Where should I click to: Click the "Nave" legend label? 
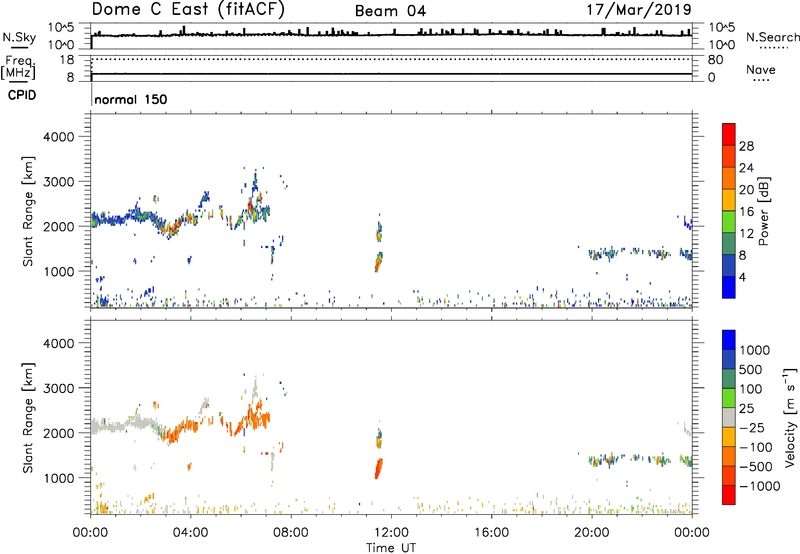click(x=761, y=69)
